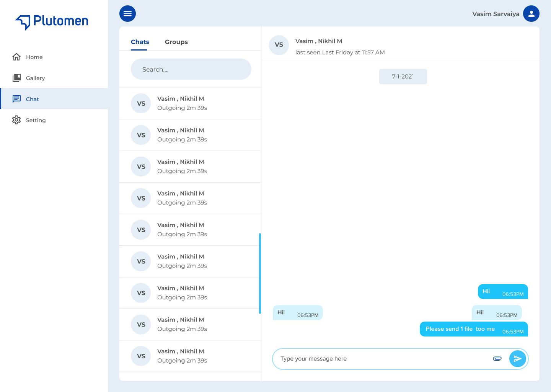Click the 7-1-2021 date chip
Screen dimensions: 551x392
pos(403,77)
